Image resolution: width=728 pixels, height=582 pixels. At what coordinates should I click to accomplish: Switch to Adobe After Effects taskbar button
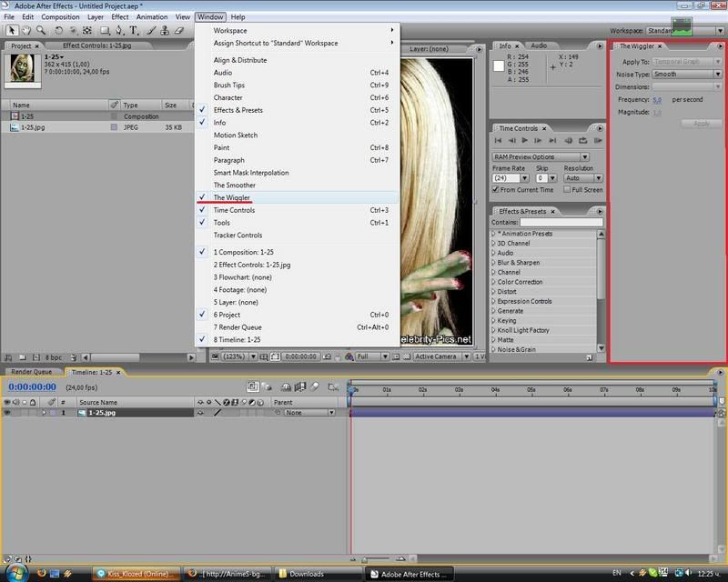[410, 574]
